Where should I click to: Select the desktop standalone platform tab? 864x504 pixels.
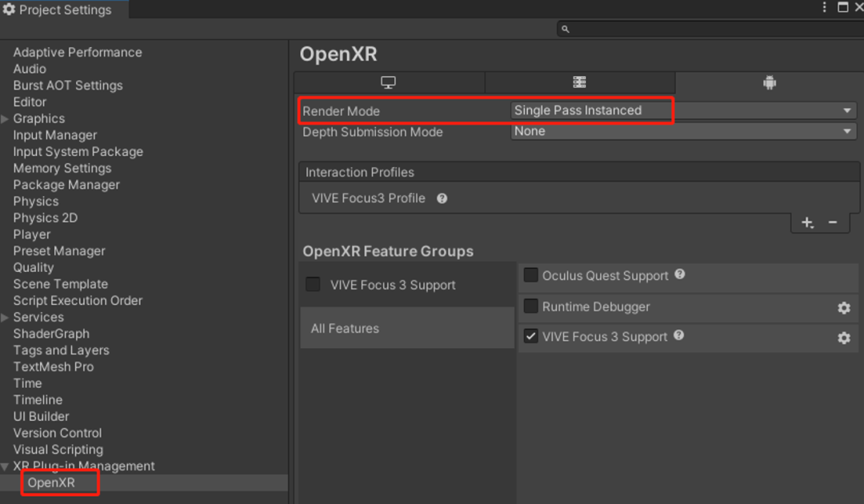[389, 82]
